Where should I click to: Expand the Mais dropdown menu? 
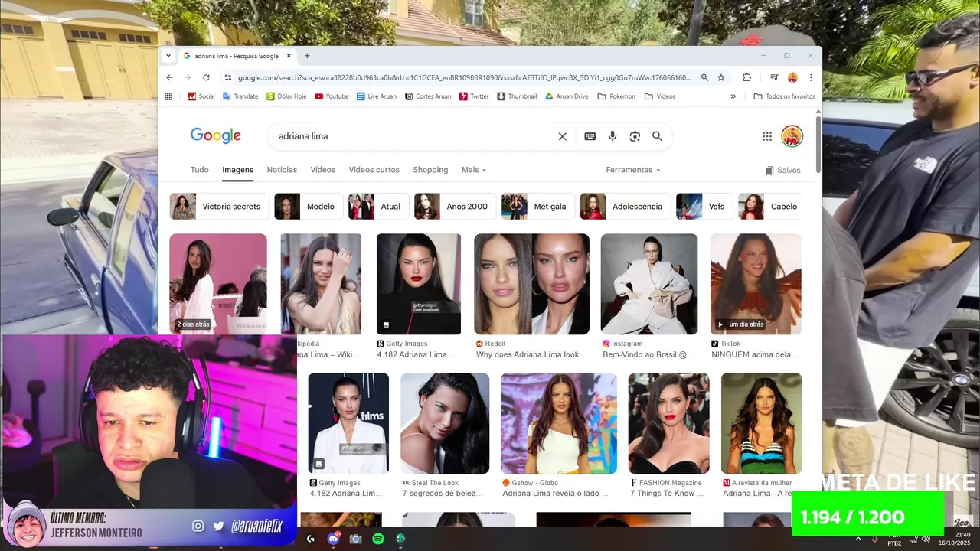point(474,170)
